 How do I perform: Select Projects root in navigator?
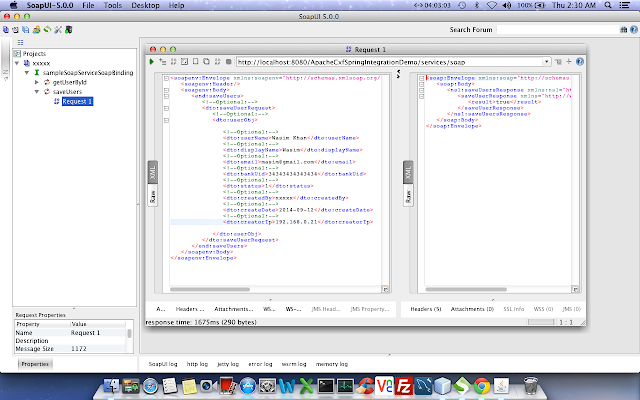(x=34, y=54)
